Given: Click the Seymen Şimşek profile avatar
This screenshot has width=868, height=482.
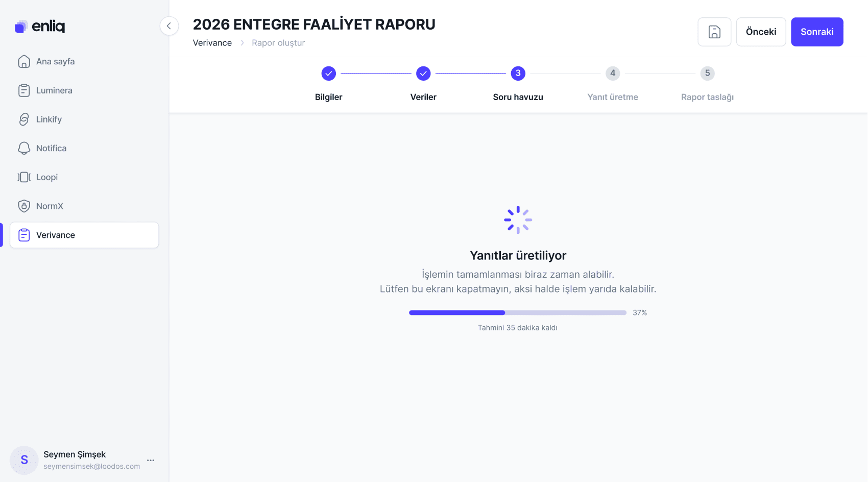Looking at the screenshot, I should tap(24, 460).
